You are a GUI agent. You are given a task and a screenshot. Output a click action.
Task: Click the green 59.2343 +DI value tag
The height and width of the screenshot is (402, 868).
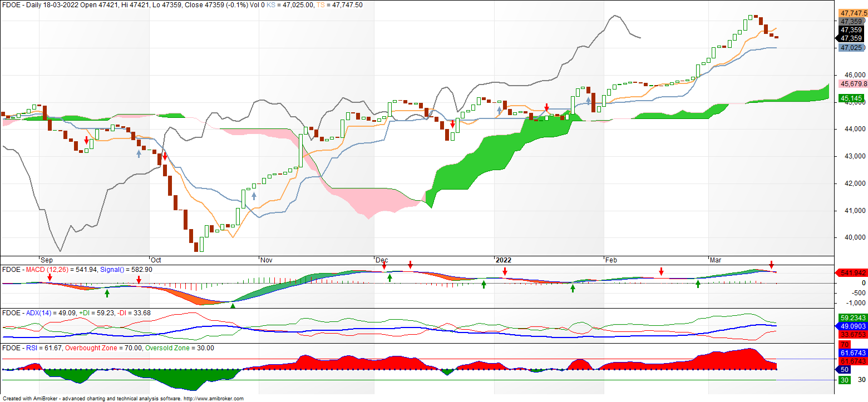coord(853,317)
